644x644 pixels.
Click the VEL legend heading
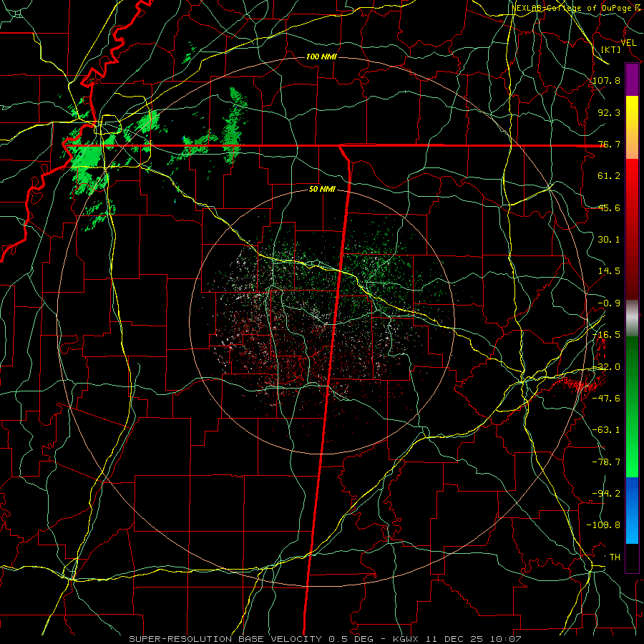(x=628, y=42)
